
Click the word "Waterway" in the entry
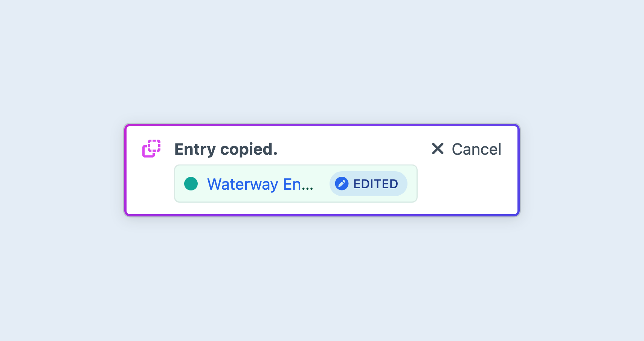(243, 184)
